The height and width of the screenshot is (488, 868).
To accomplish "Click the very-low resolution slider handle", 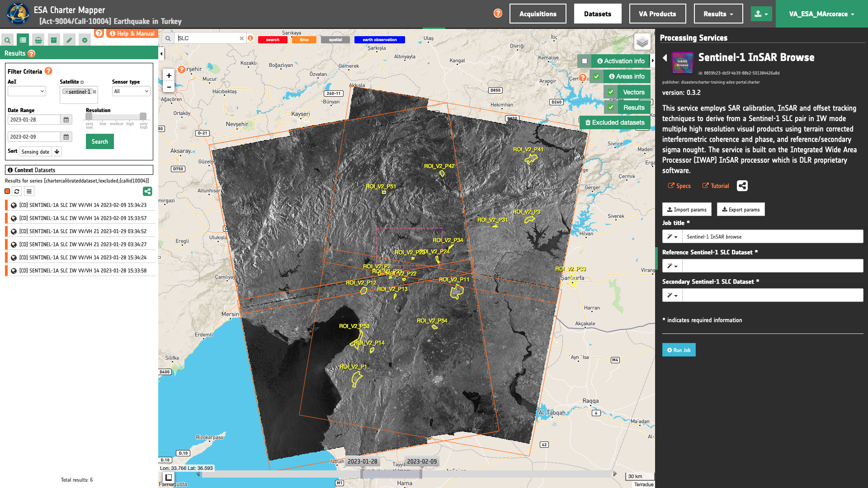I will 89,117.
